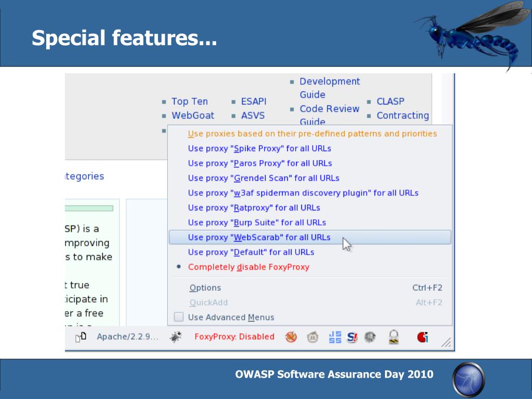Click the blue JS/SS status bar icon

click(x=335, y=337)
